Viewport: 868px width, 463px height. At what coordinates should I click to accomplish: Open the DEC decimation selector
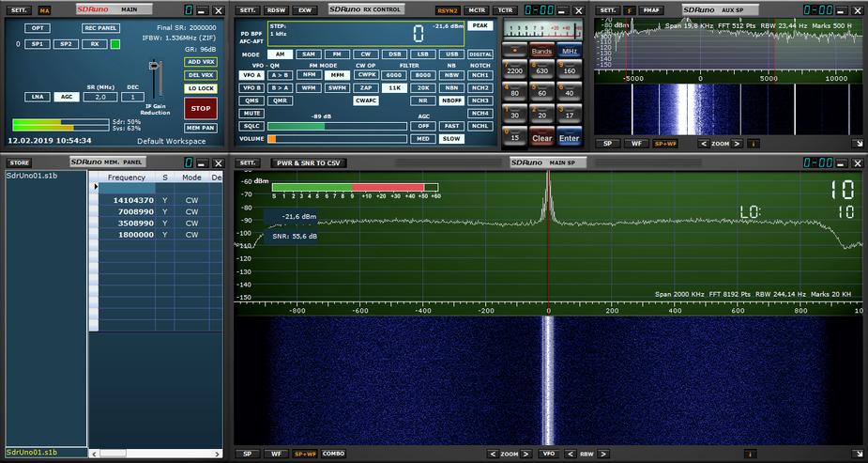click(x=133, y=97)
